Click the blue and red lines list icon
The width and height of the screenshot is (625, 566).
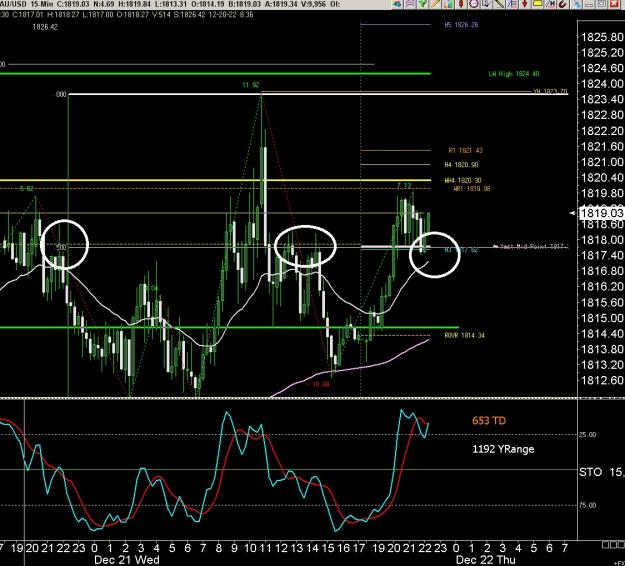pyautogui.click(x=512, y=4)
